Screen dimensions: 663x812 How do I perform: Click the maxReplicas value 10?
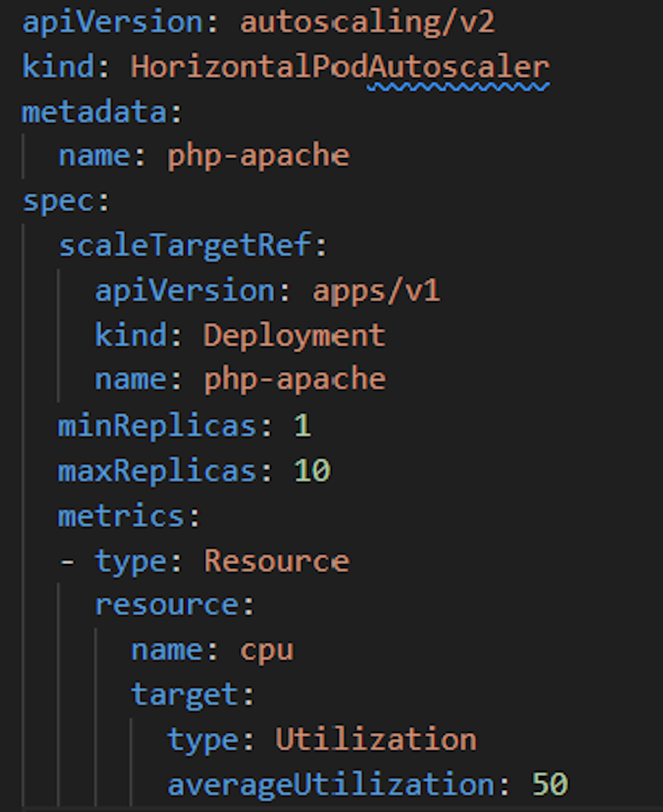click(312, 470)
